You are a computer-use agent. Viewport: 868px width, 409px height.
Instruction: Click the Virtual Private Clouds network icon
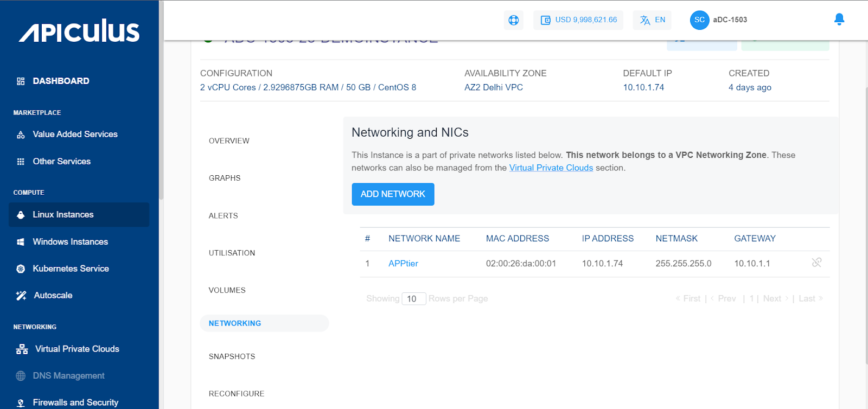point(22,349)
